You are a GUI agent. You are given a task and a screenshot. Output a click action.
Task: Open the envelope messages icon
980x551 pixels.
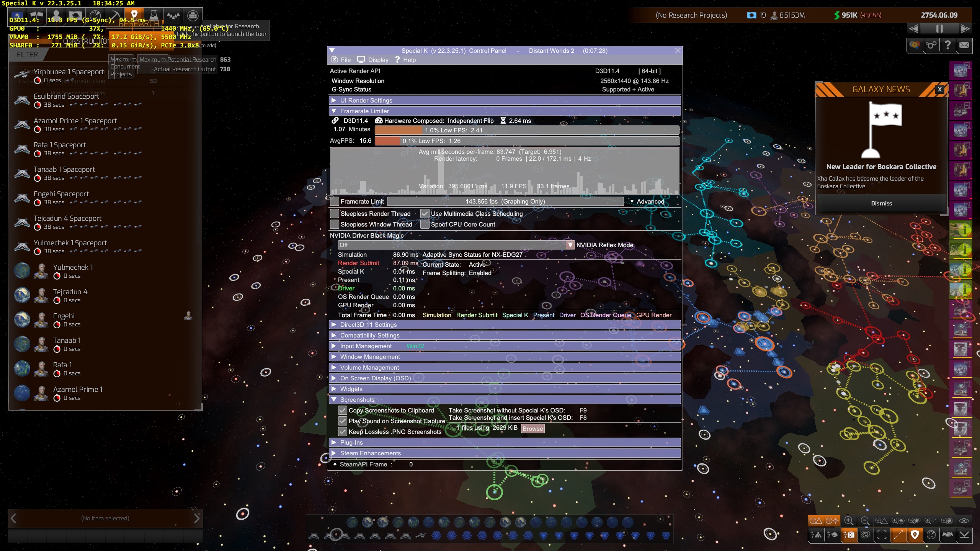(964, 45)
